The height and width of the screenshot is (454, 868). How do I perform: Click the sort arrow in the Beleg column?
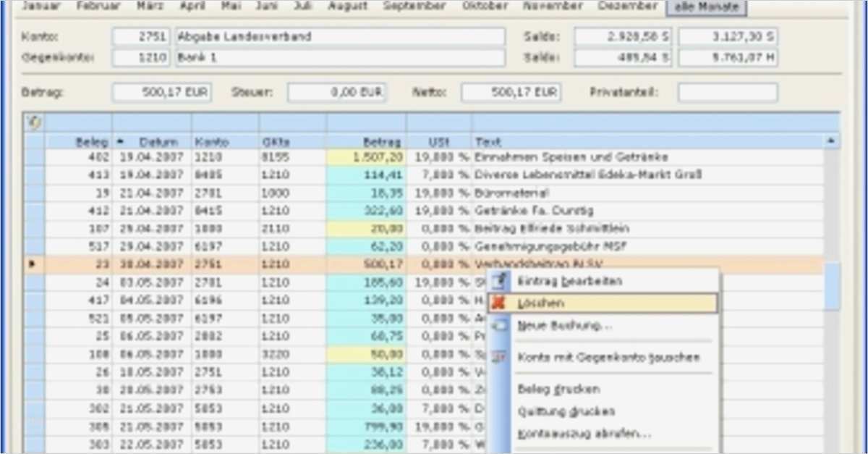[x=119, y=139]
